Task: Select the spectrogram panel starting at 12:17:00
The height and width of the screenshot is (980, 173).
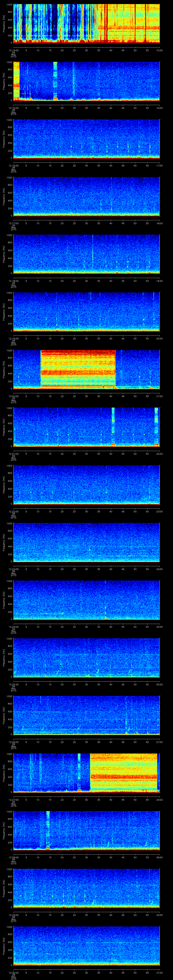Action: (x=87, y=196)
